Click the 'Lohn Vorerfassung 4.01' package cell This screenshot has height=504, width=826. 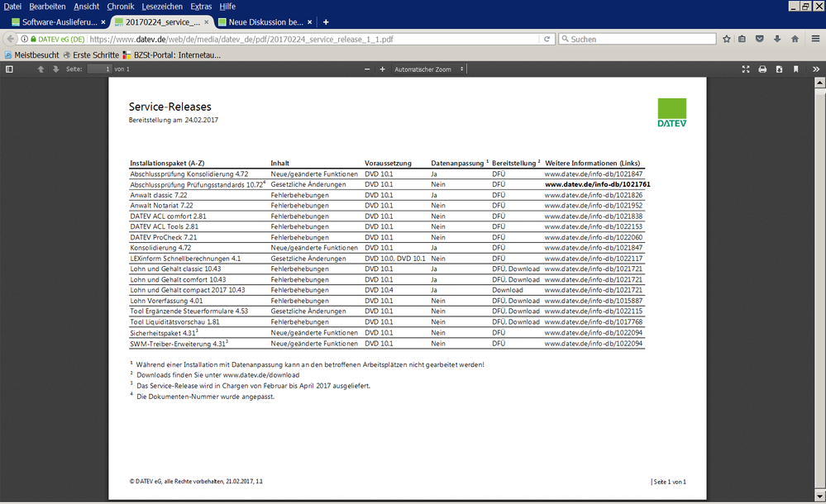point(166,301)
